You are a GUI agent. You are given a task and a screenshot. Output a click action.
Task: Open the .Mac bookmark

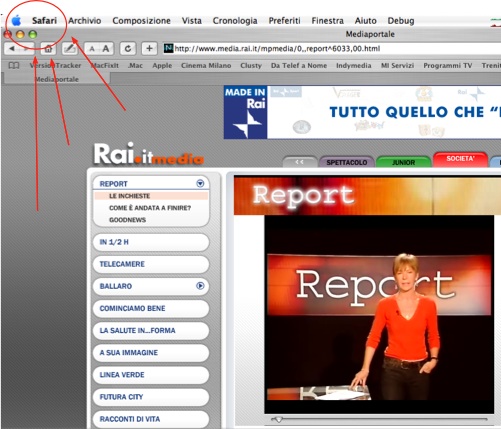click(135, 65)
